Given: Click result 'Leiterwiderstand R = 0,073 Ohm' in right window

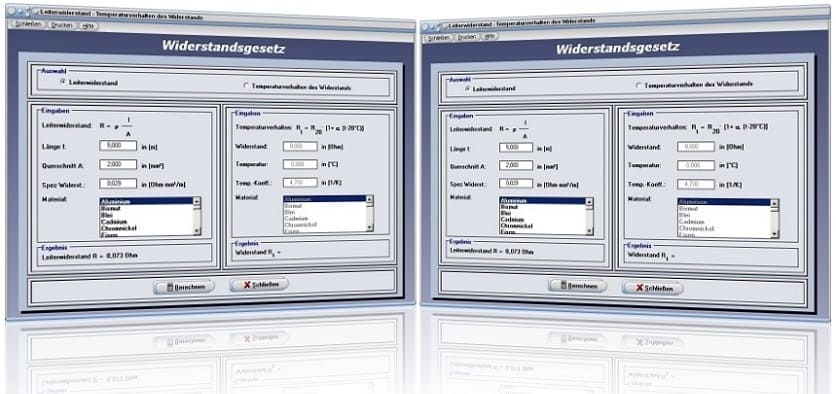Looking at the screenshot, I should (x=491, y=251).
